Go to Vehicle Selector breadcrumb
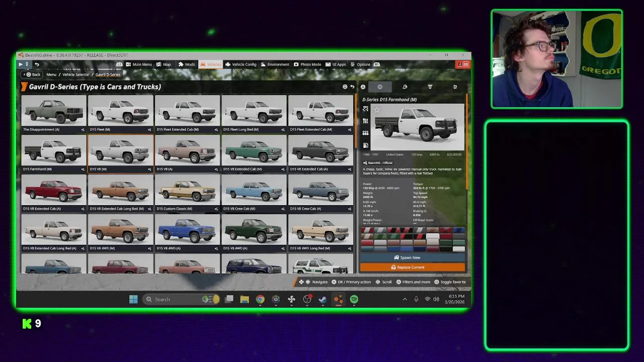This screenshot has height=362, width=644. [x=75, y=74]
